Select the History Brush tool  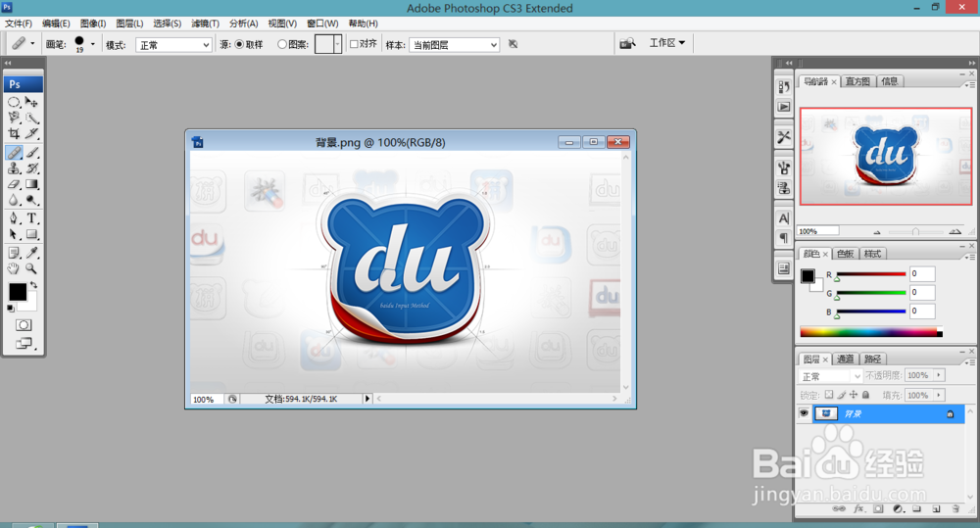31,168
